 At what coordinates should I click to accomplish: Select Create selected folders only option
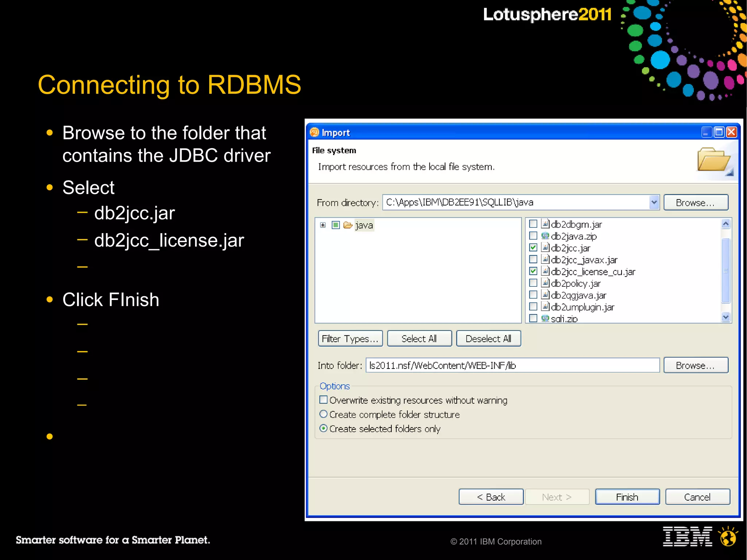(x=323, y=428)
